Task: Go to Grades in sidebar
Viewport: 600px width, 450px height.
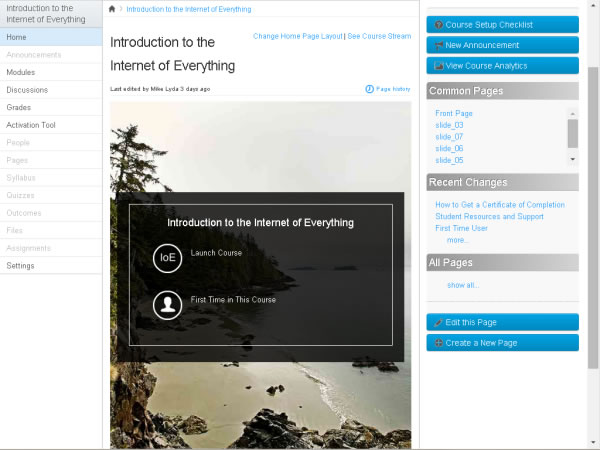Action: [18, 107]
